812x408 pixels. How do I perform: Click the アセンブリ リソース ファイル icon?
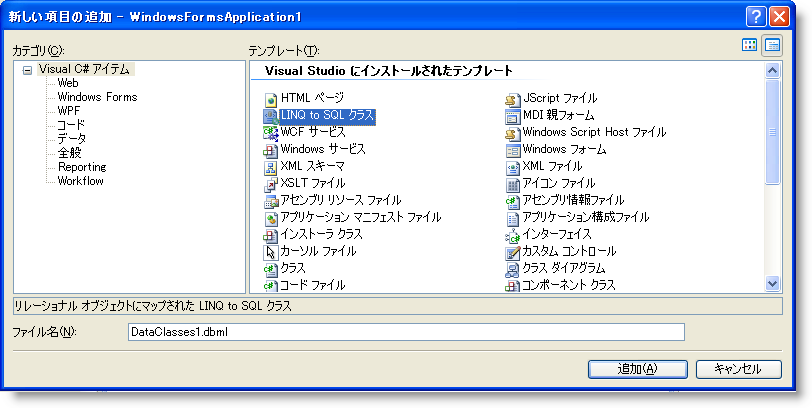pos(271,202)
